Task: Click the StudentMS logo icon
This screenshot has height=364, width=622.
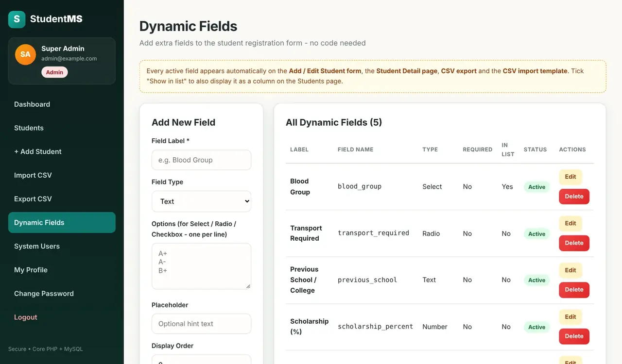Action: point(17,19)
